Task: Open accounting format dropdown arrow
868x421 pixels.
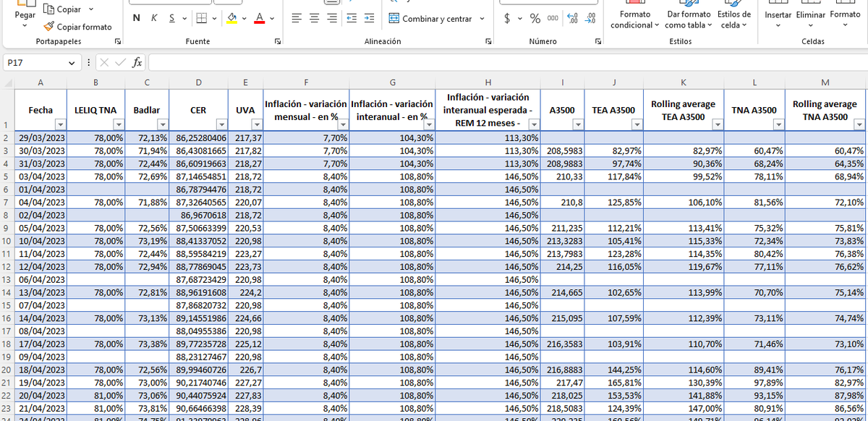Action: pyautogui.click(x=520, y=18)
